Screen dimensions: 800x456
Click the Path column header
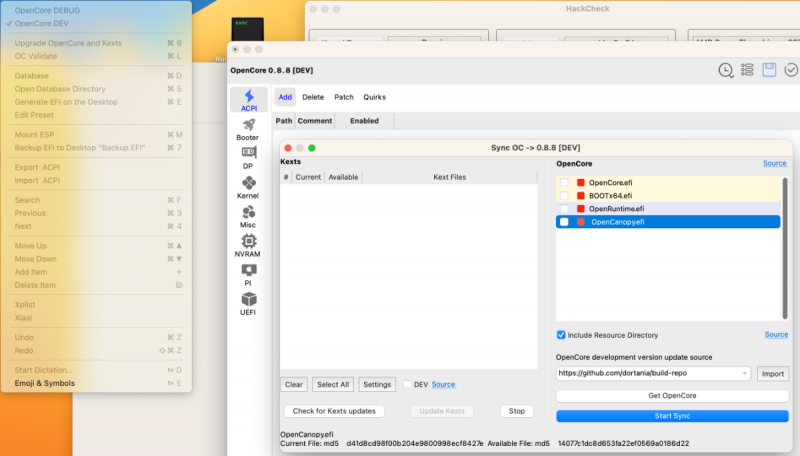[284, 121]
